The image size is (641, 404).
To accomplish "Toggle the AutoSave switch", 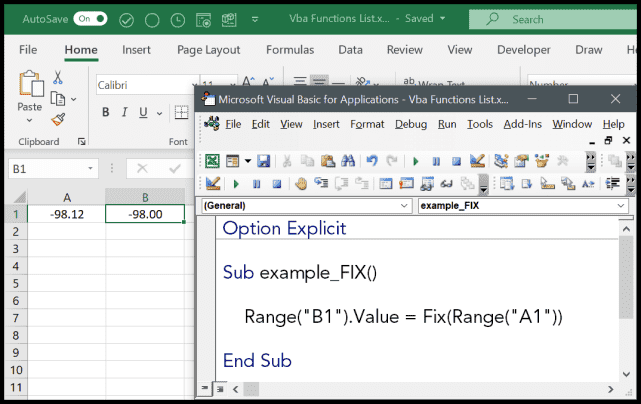I will (91, 19).
